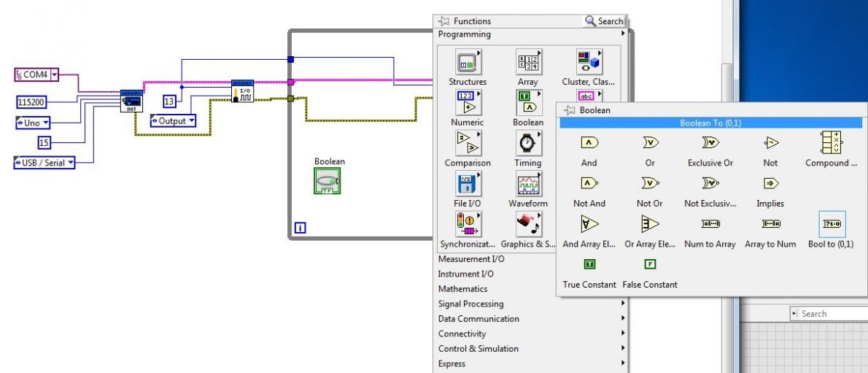Viewport: 868px width, 373px height.
Task: Open the Output pin mode dropdown
Action: 192,120
